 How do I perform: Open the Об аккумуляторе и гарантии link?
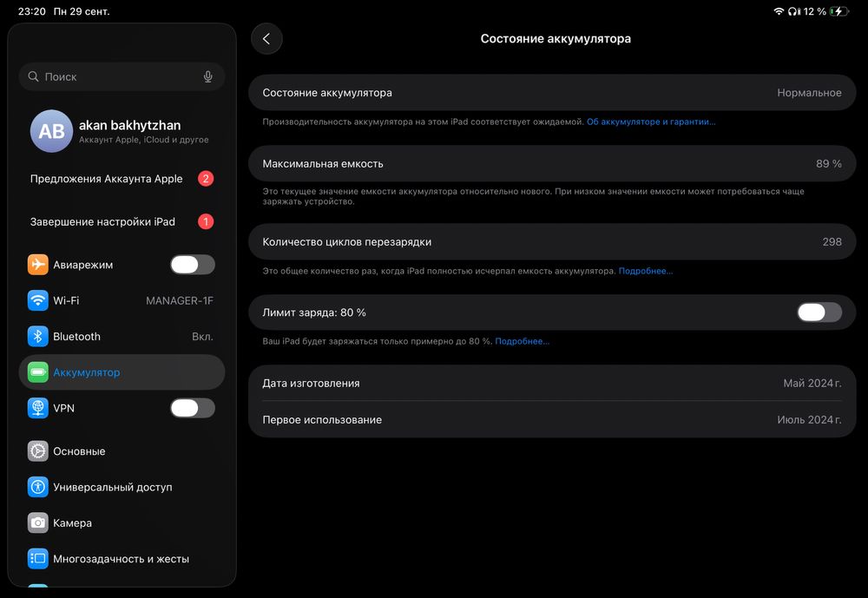pyautogui.click(x=651, y=122)
